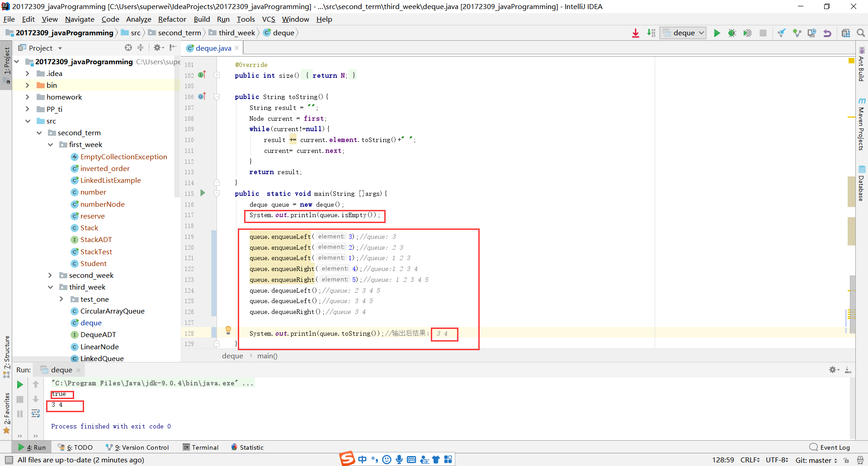
Task: Toggle the Project tool window stripe button
Action: pyautogui.click(x=6, y=66)
